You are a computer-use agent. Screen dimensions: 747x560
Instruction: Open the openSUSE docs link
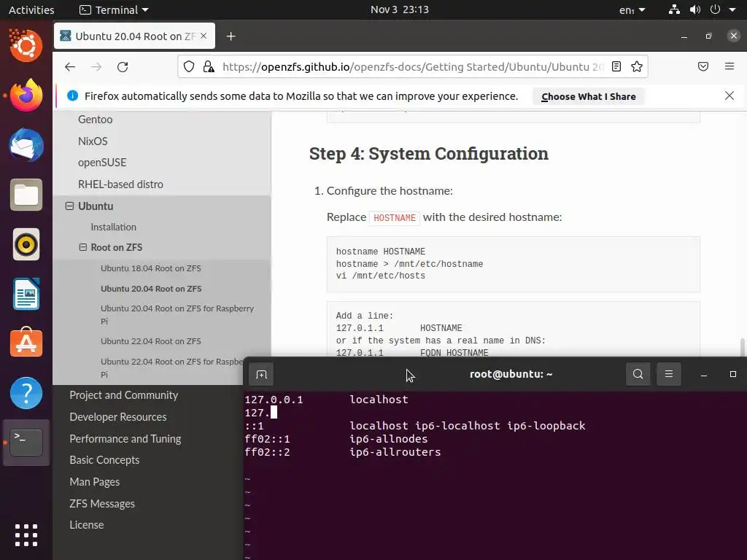click(x=102, y=163)
